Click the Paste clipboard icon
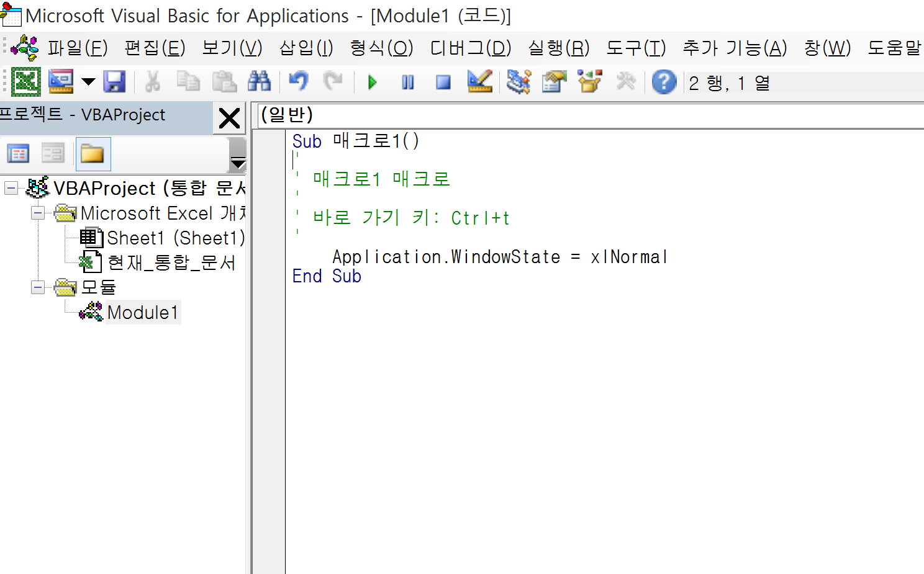Viewport: 924px width, 574px height. click(224, 81)
